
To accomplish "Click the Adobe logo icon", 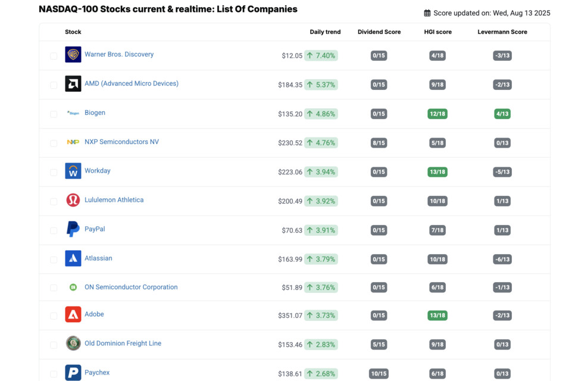I will pyautogui.click(x=73, y=314).
